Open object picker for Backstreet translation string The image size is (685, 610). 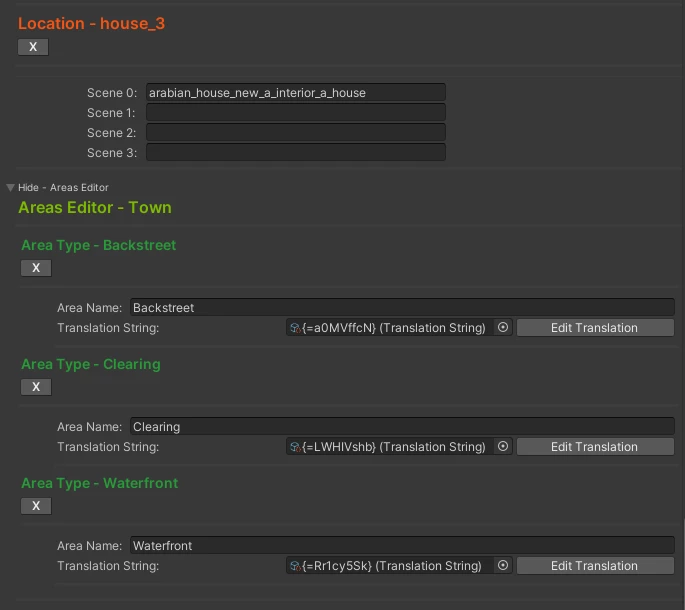tap(503, 327)
